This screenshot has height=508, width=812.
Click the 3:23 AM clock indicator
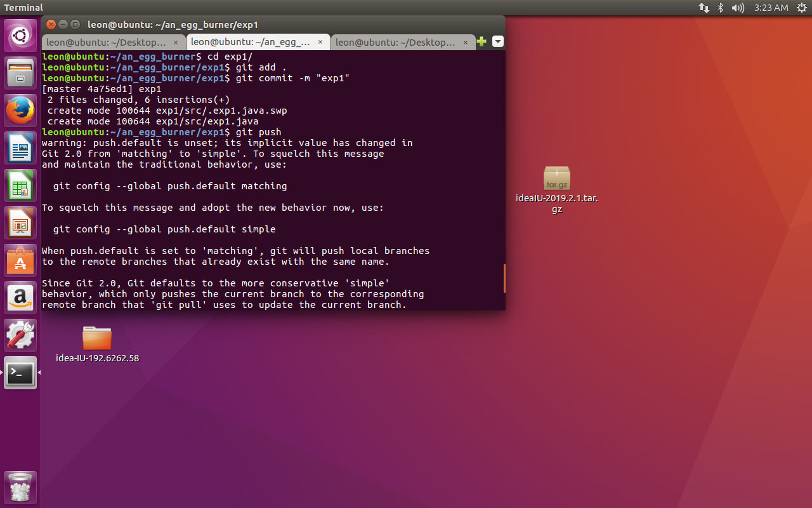click(x=771, y=8)
